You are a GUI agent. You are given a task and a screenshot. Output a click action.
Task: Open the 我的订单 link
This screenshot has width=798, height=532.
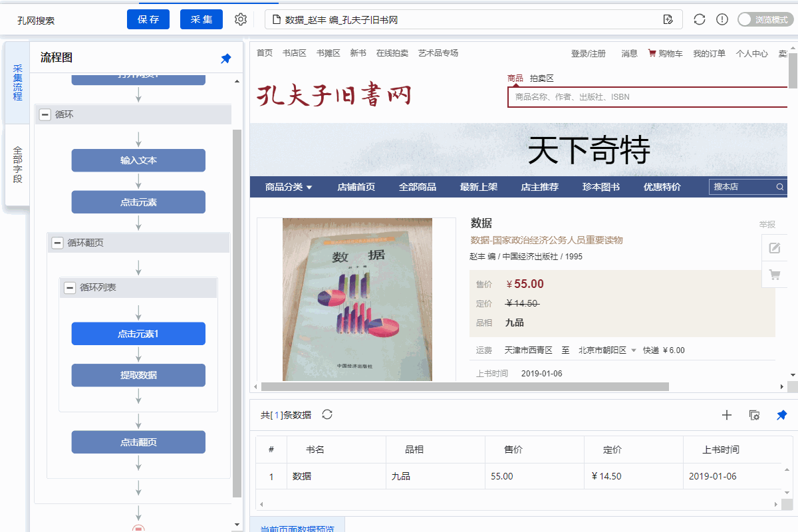click(x=710, y=54)
